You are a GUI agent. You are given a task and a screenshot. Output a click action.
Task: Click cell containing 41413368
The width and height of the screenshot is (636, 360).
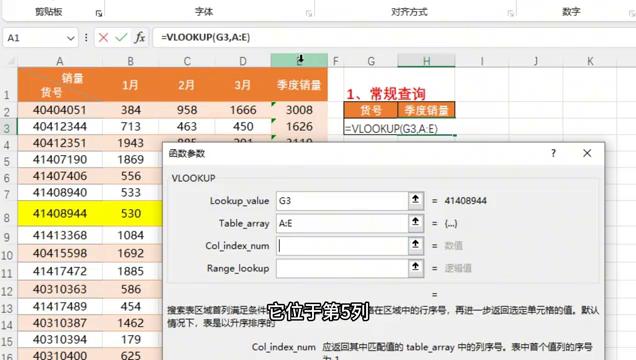click(x=60, y=235)
